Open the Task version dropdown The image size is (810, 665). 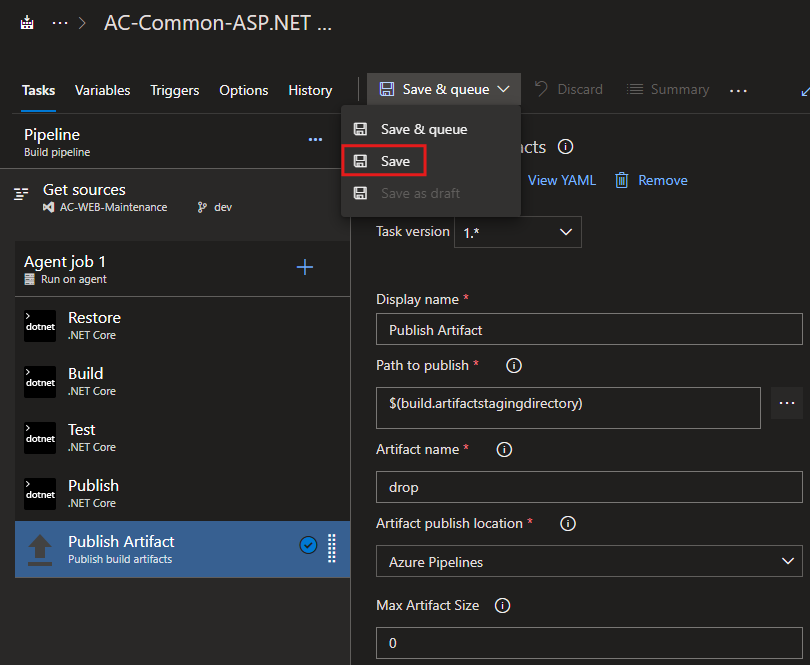[x=518, y=232]
